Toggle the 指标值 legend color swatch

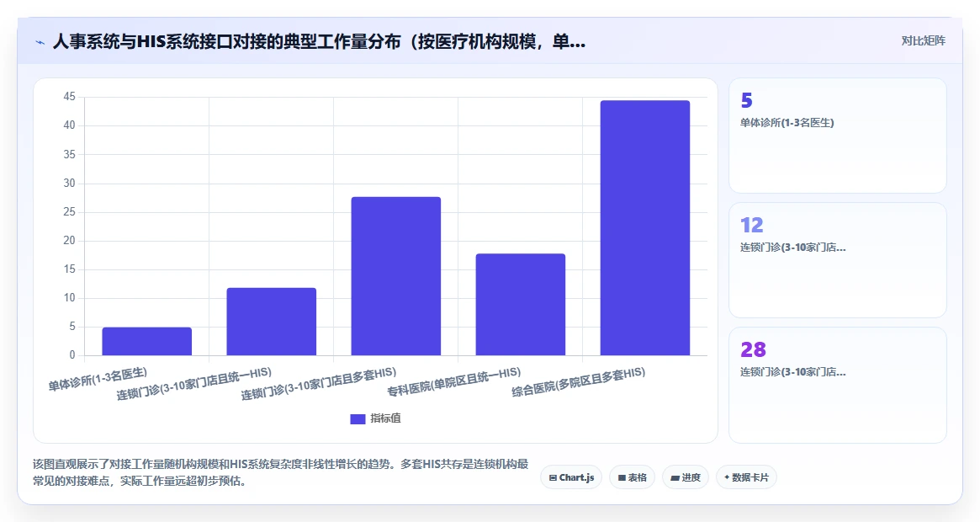click(358, 418)
